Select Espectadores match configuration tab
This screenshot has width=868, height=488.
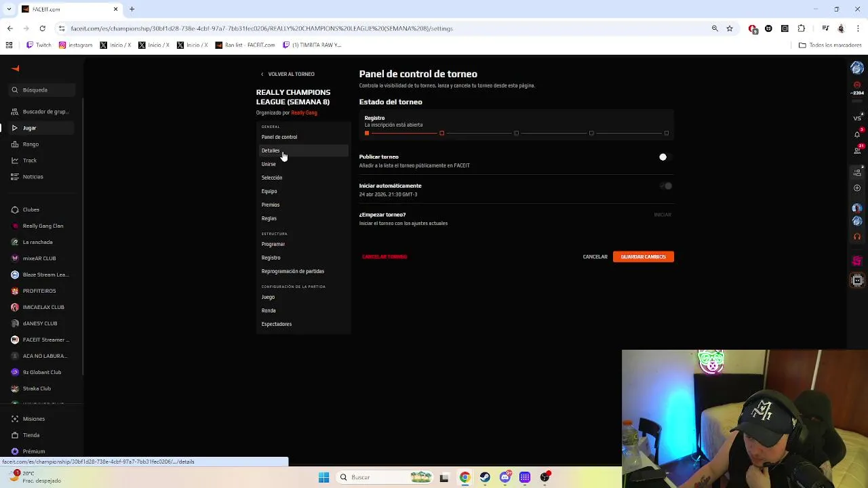(x=302, y=324)
